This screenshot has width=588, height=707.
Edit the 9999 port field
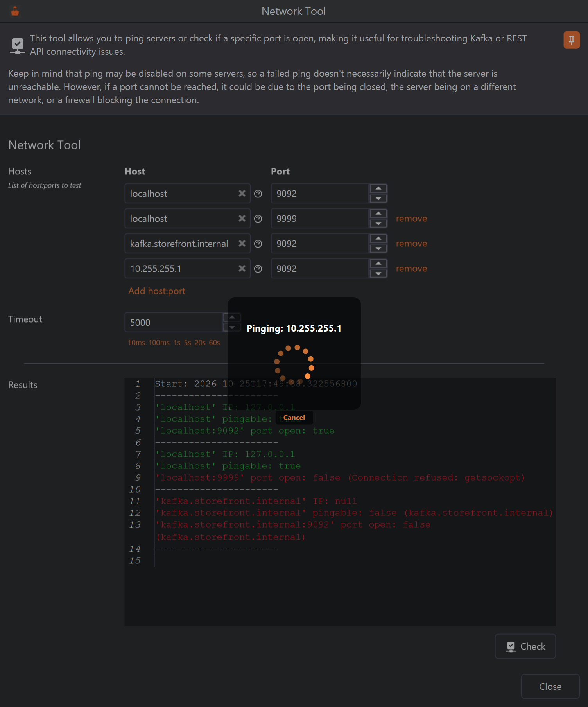320,219
